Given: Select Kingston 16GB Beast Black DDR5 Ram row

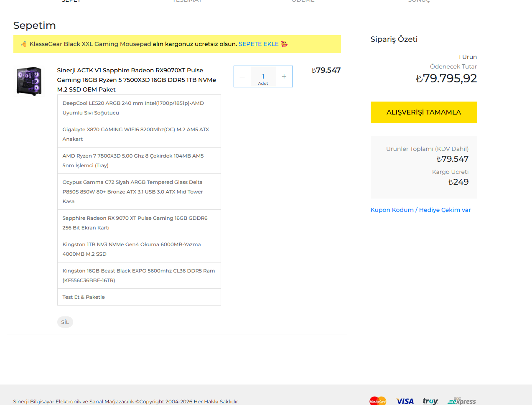Looking at the screenshot, I should point(139,275).
